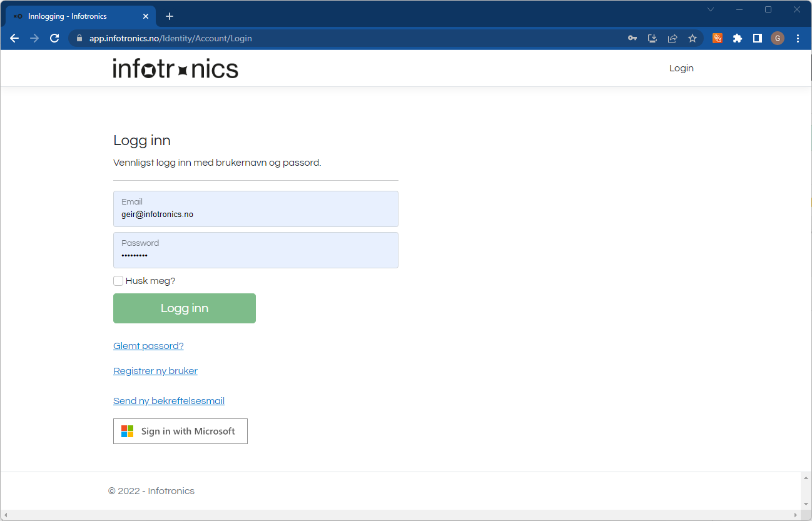Click the Microsoft logo on sign-in button
Screen dimensions: 812x521
[x=128, y=431]
